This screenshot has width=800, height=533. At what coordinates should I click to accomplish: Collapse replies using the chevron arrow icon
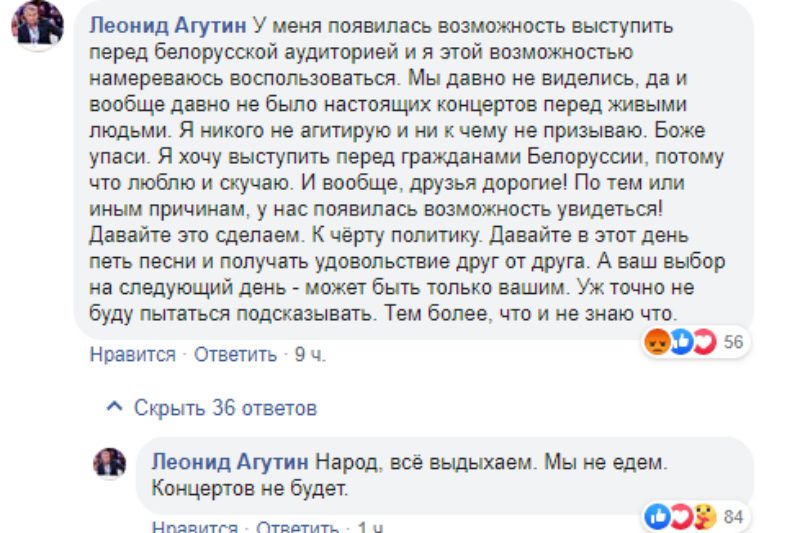(x=114, y=408)
